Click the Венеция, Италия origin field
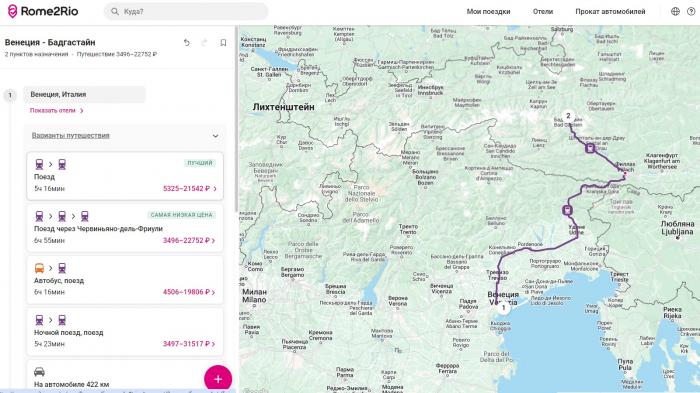 tap(84, 95)
